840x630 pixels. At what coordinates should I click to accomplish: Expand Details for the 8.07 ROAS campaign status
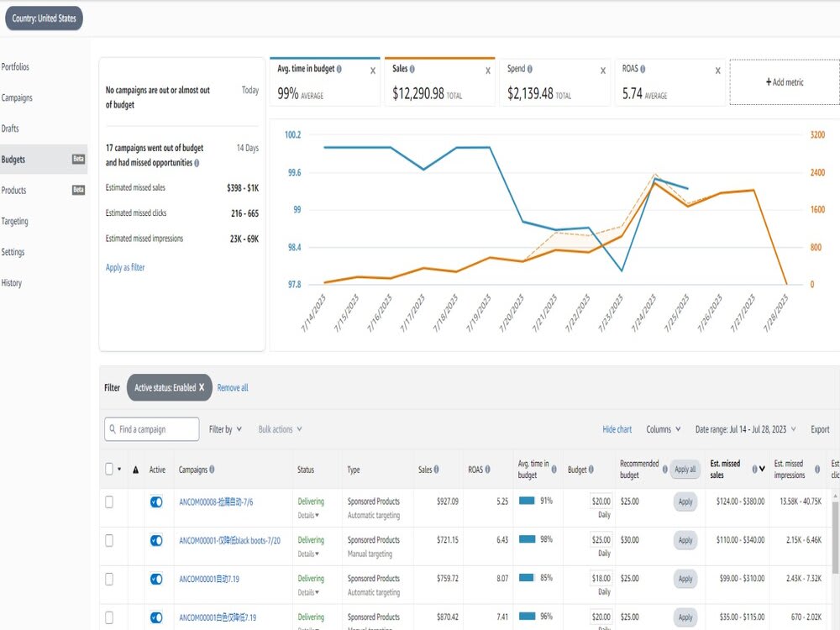(308, 592)
